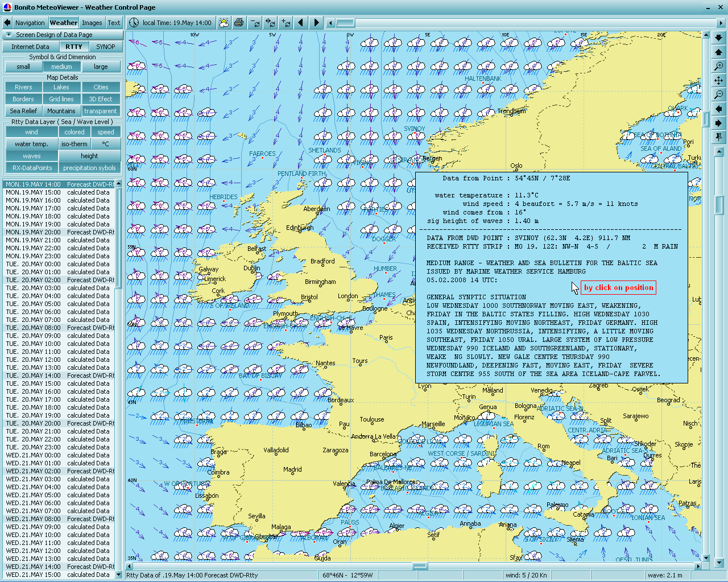Click the printer icon in the toolbar

point(239,23)
